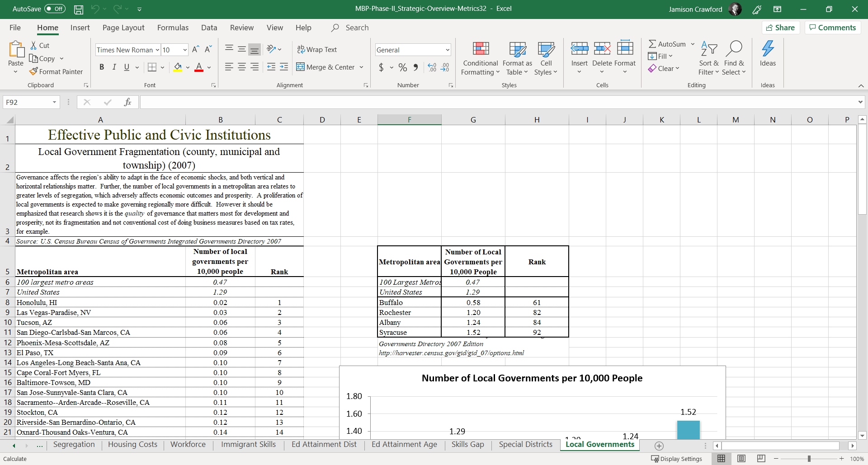Click Insert Function fx icon
Viewport: 868px width, 465px height.
click(x=127, y=102)
